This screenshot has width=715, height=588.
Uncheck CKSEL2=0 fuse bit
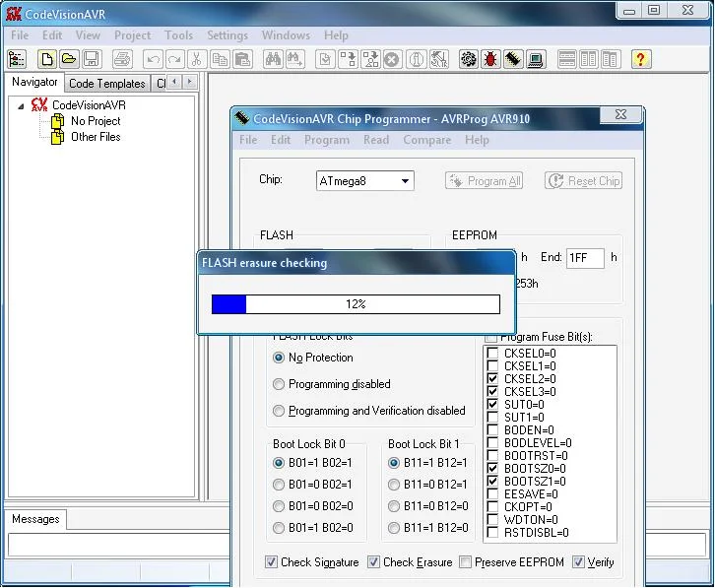pos(492,378)
